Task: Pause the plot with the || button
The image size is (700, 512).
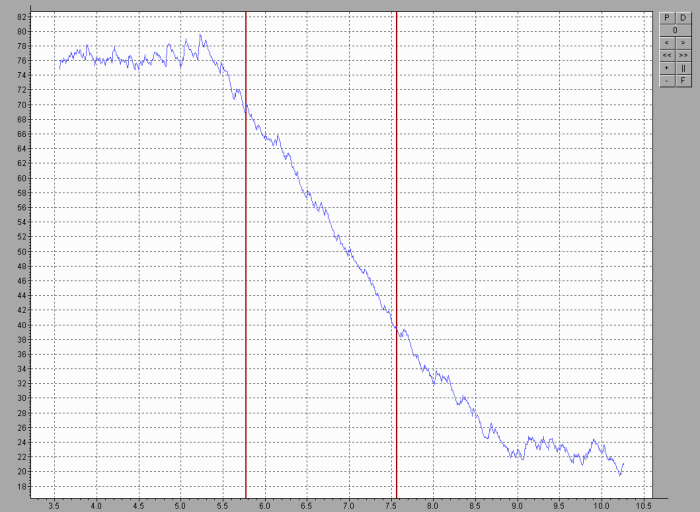Action: (x=683, y=68)
